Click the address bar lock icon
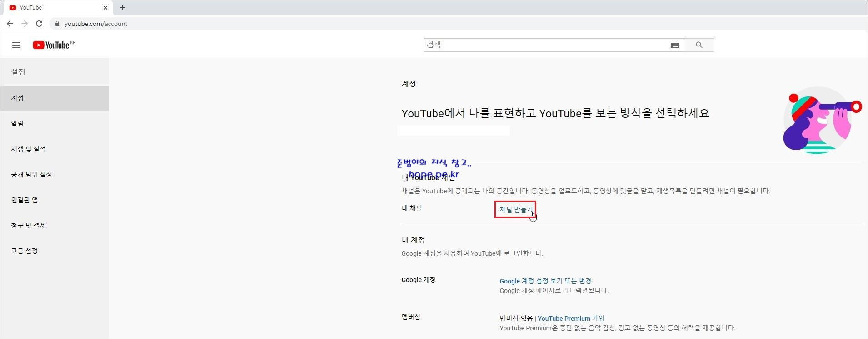 (57, 24)
